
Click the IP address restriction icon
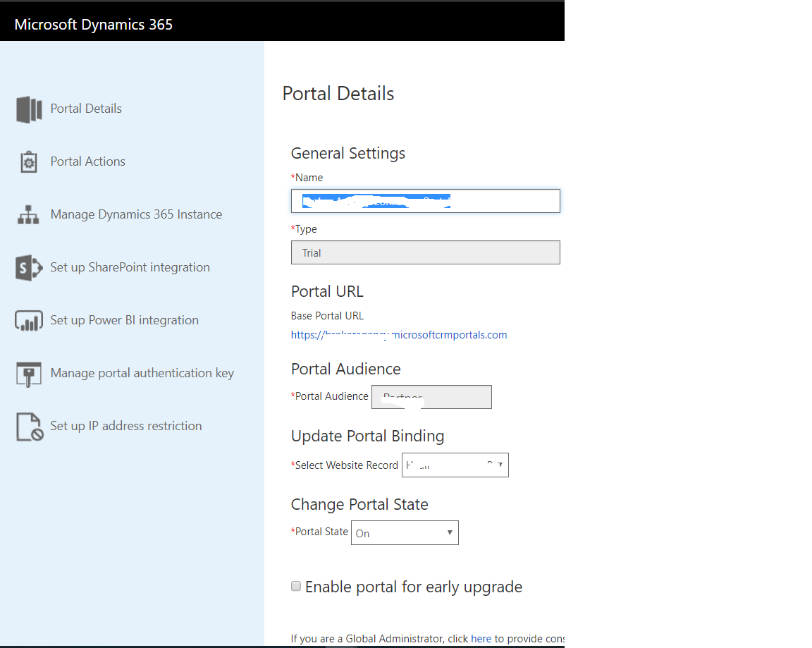click(29, 427)
